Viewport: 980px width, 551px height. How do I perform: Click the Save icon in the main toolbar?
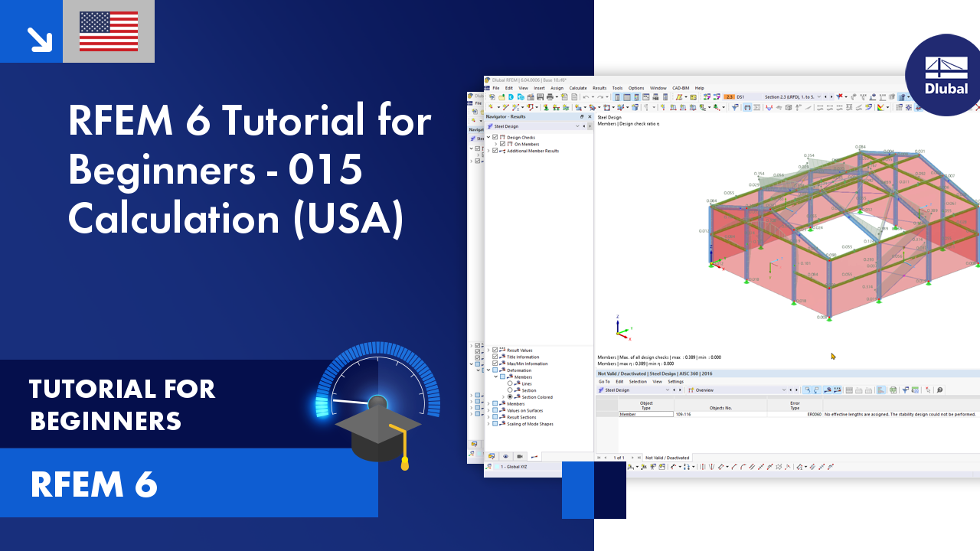541,97
